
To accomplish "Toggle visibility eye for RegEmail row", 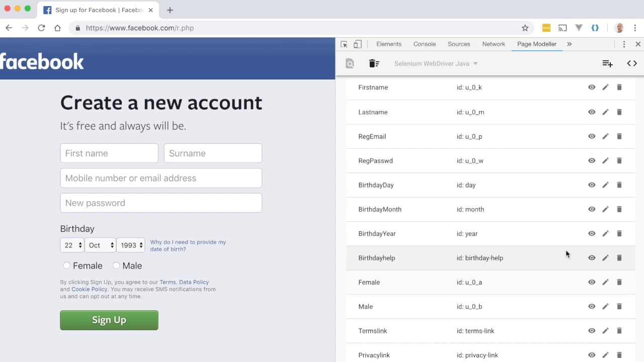I will (592, 136).
